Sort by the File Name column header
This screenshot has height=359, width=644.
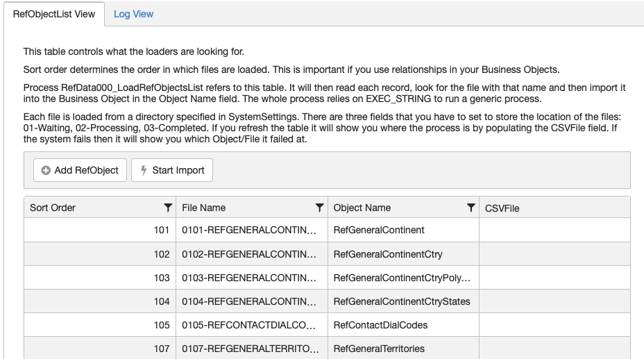[x=204, y=208]
